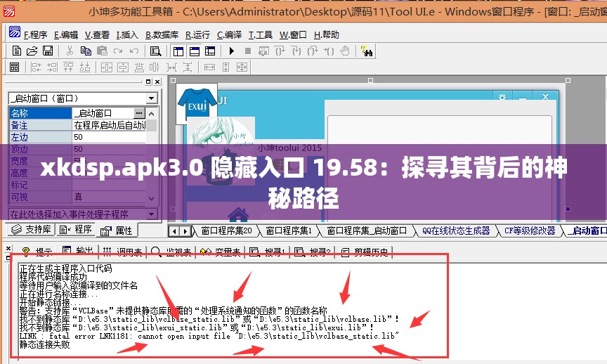
Task: Close the property panel with X
Action: click(157, 82)
